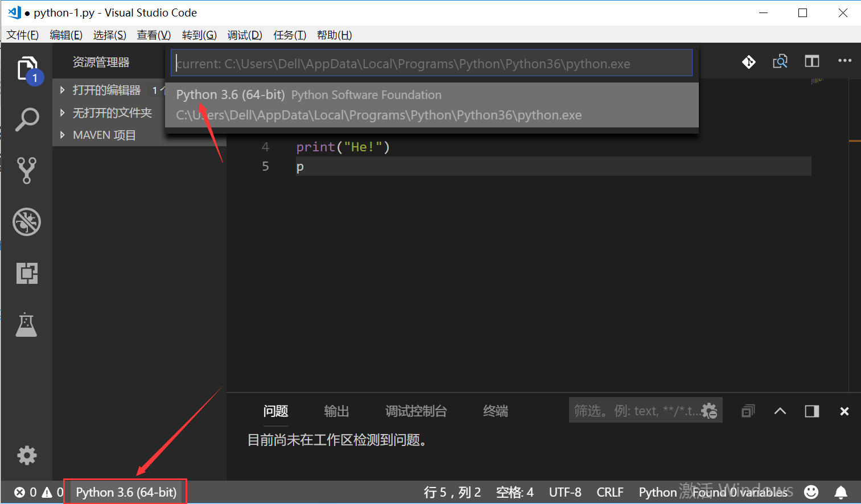Image resolution: width=861 pixels, height=504 pixels.
Task: Collapse the panel with the chevron icon
Action: click(780, 411)
